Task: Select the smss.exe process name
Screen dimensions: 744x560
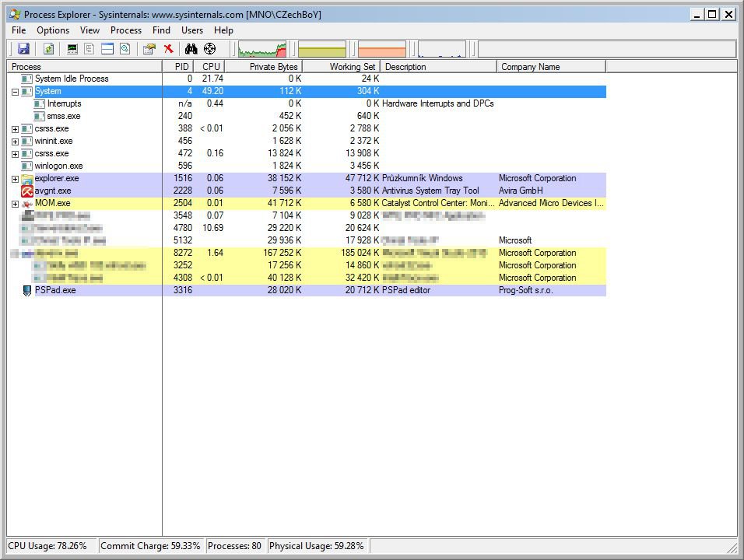Action: click(64, 116)
